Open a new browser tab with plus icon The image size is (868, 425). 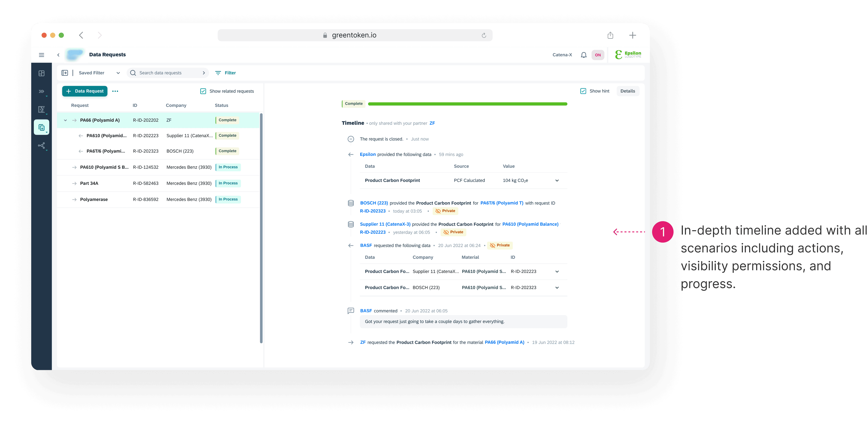(632, 35)
